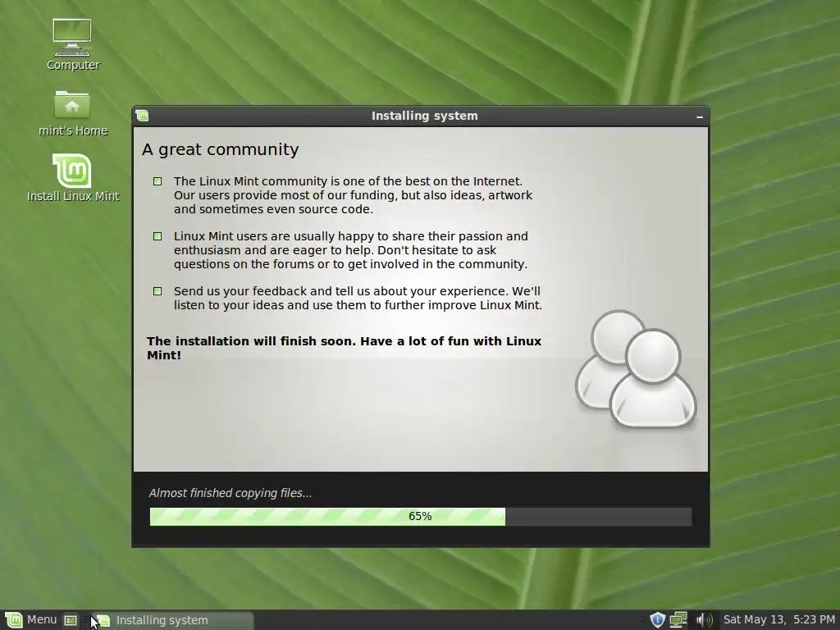Click the 'A great community' heading
This screenshot has width=840, height=630.
tap(220, 149)
